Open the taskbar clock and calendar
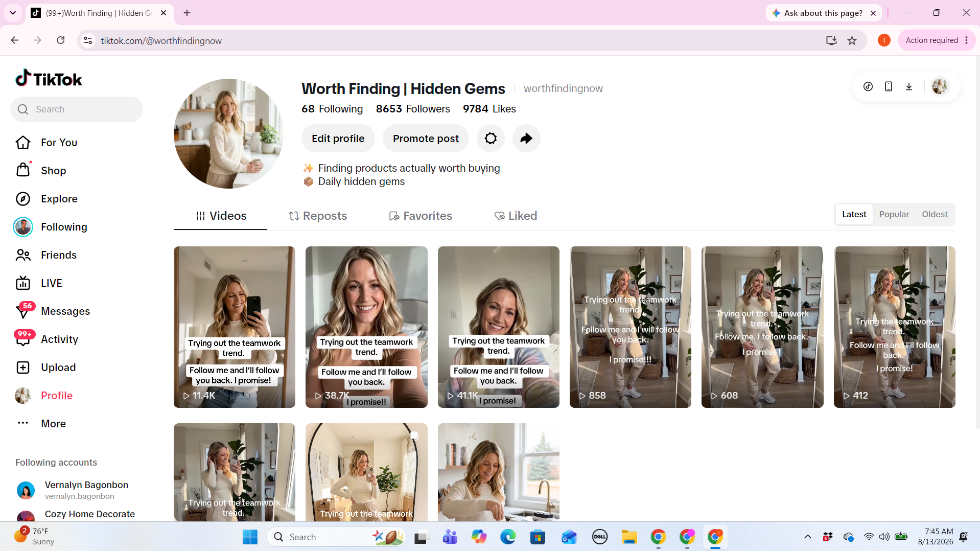The image size is (980, 551). click(935, 537)
